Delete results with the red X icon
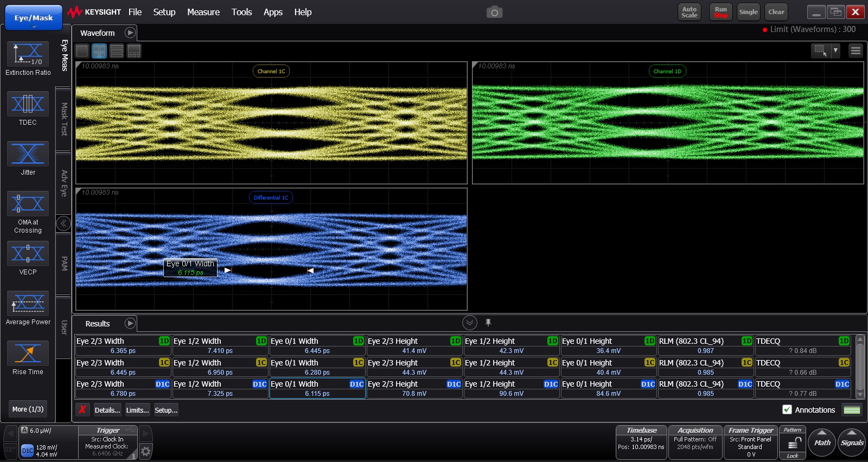Screen dimensions: 868x462 click(82, 410)
